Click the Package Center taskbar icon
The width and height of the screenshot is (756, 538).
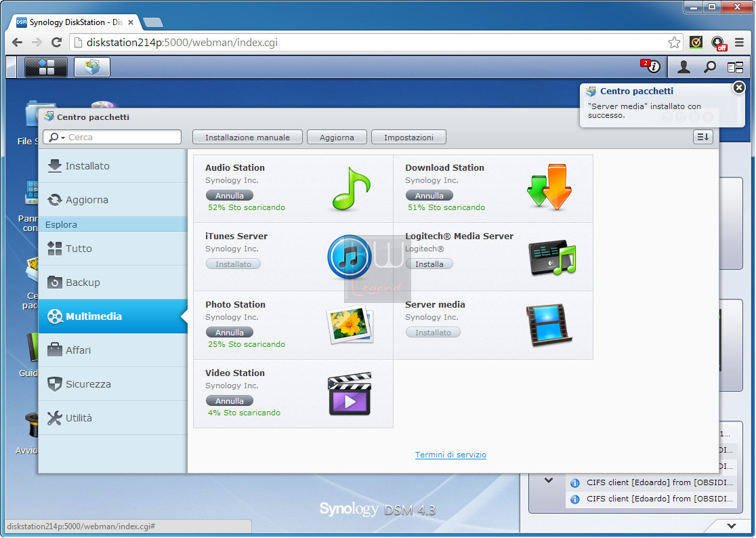click(92, 67)
